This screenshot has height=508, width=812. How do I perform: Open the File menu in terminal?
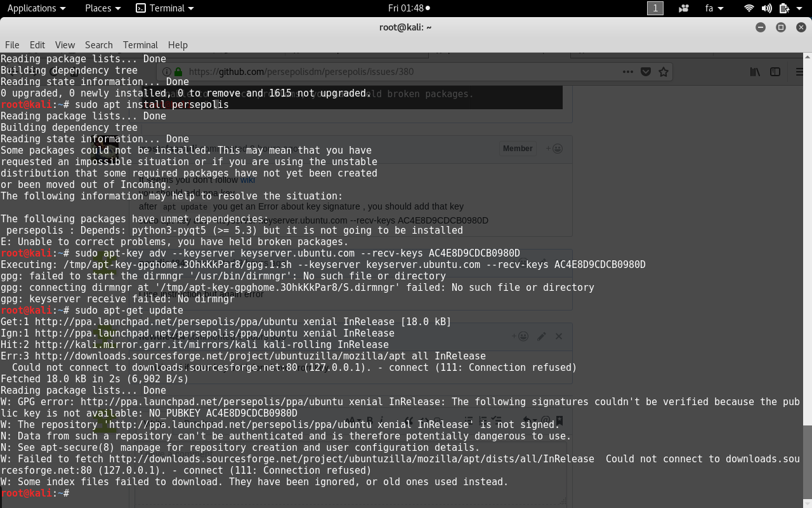coord(12,44)
